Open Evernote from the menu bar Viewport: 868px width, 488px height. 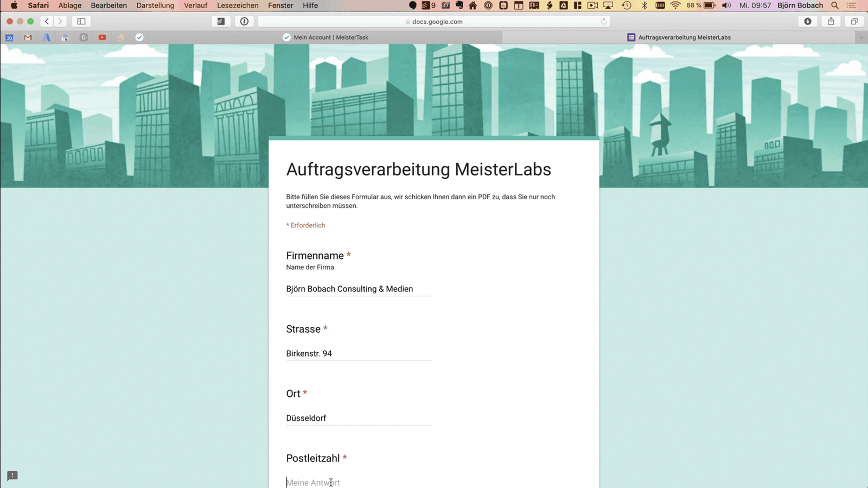[x=459, y=5]
